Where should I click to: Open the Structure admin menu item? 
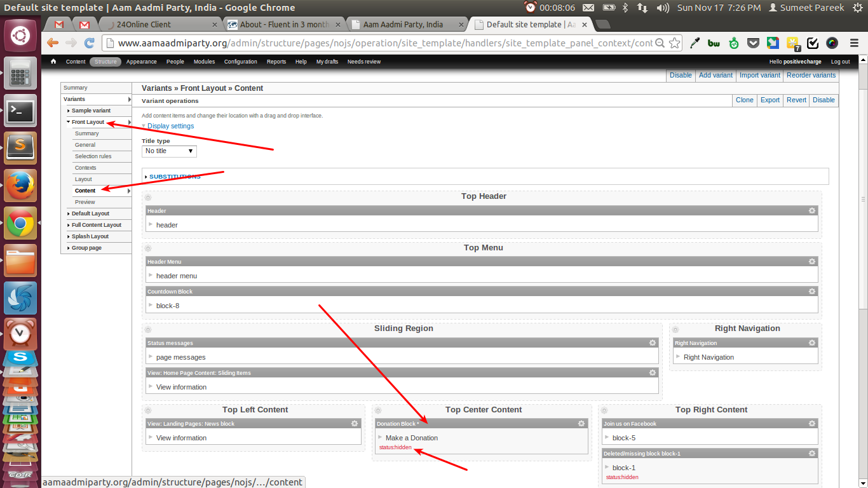pyautogui.click(x=105, y=62)
